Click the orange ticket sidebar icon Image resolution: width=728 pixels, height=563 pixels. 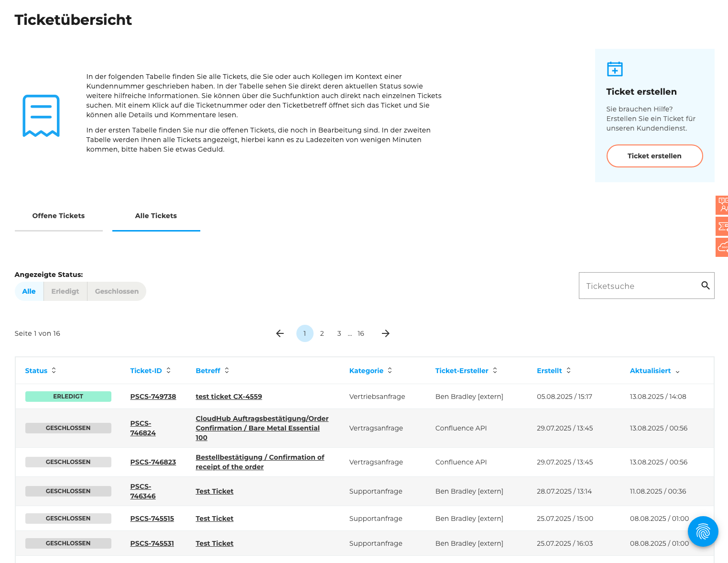pyautogui.click(x=722, y=226)
